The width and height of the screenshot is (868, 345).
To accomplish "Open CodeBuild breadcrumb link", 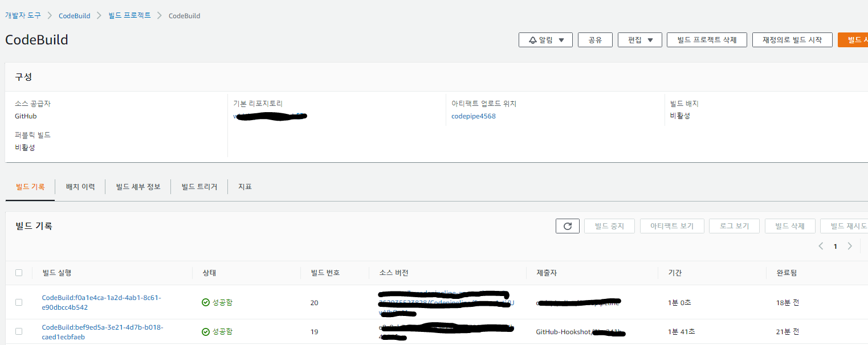I will pyautogui.click(x=75, y=15).
